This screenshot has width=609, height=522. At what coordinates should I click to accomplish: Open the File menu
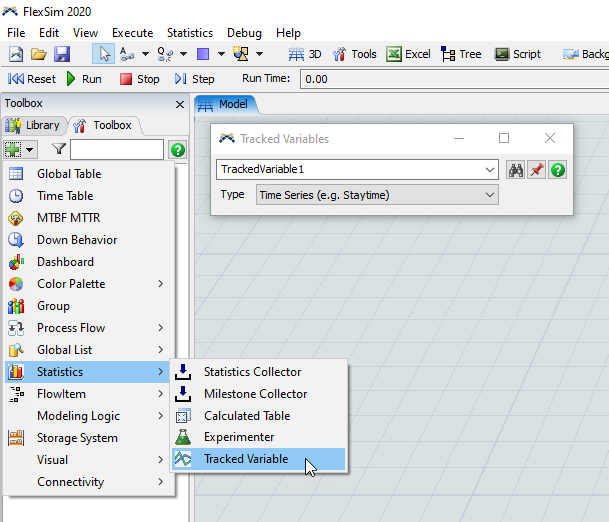tap(16, 33)
